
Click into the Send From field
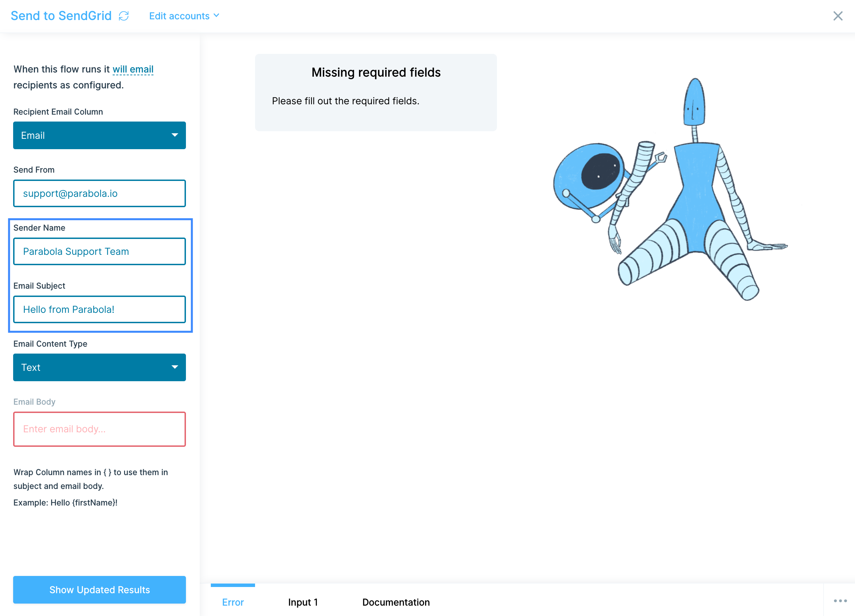click(x=99, y=193)
